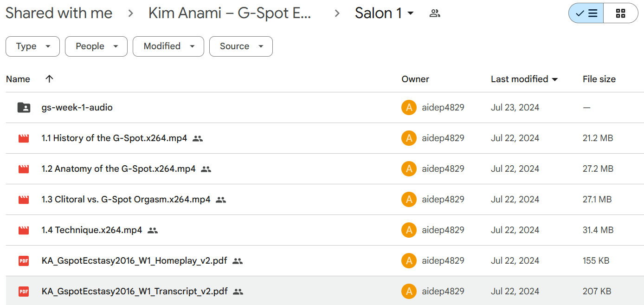The image size is (644, 305).
Task: Open the shared-people icon beside Salon 1
Action: (x=435, y=13)
